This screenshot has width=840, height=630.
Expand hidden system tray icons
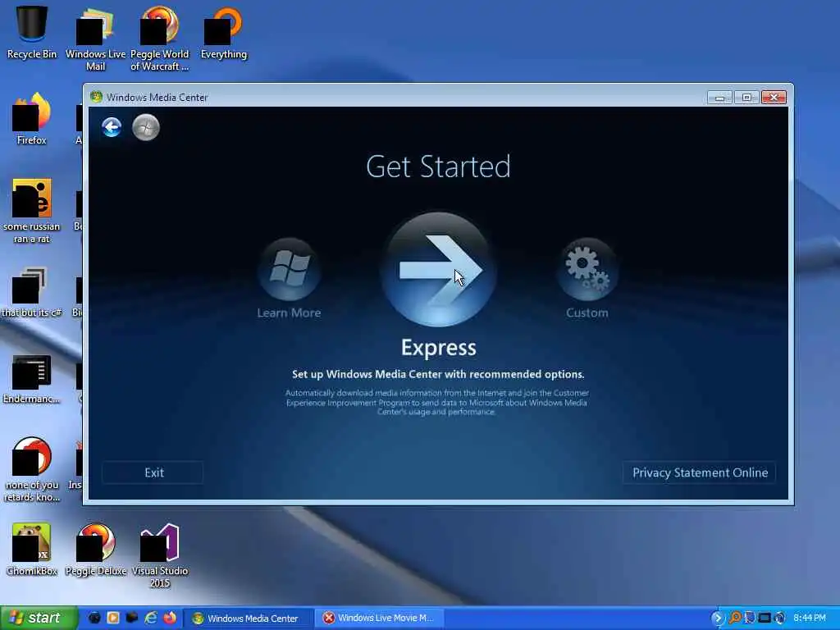(718, 619)
